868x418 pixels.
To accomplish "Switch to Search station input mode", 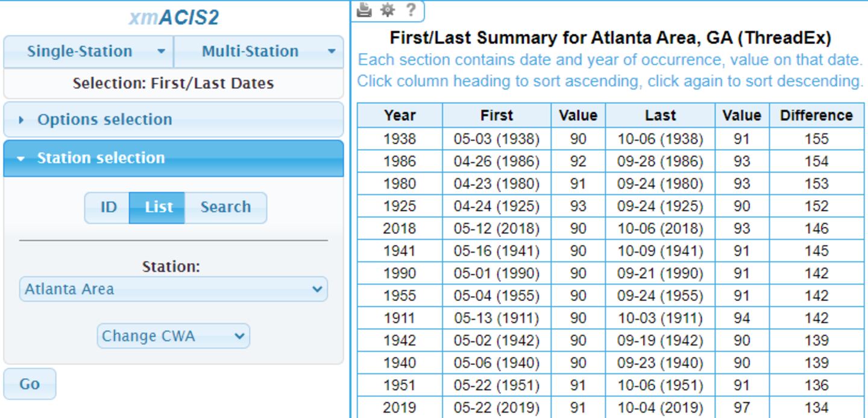I will pos(225,207).
